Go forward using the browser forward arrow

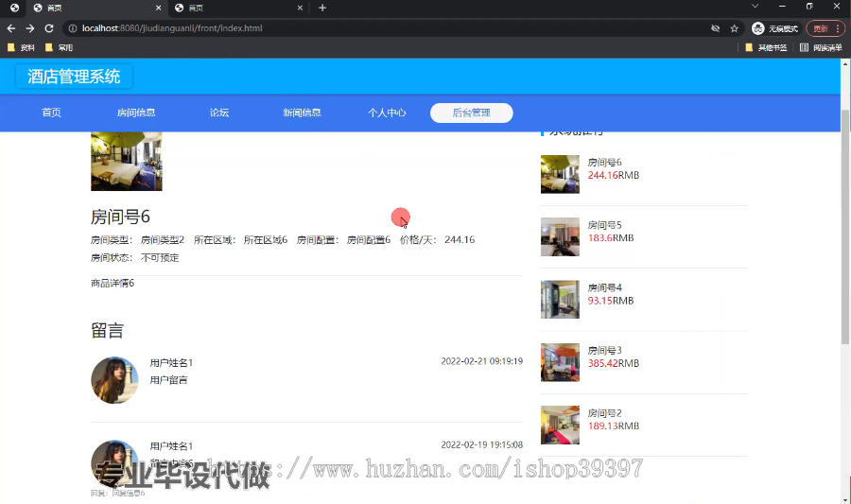tap(30, 28)
